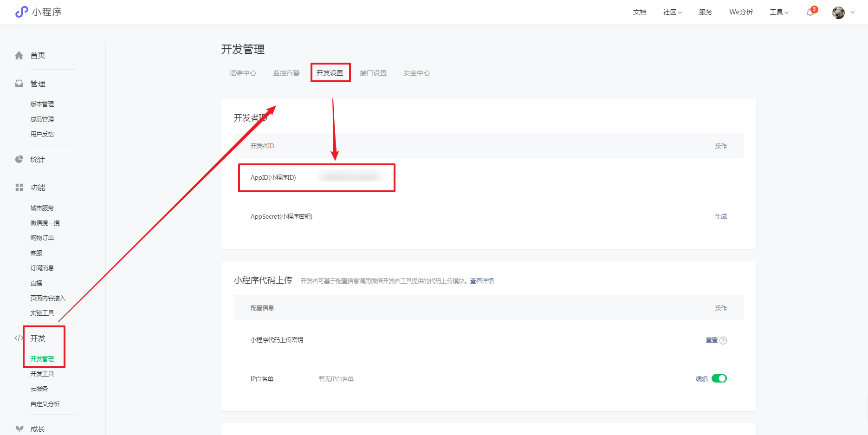
Task: Open the 查看详情 link
Action: (482, 281)
